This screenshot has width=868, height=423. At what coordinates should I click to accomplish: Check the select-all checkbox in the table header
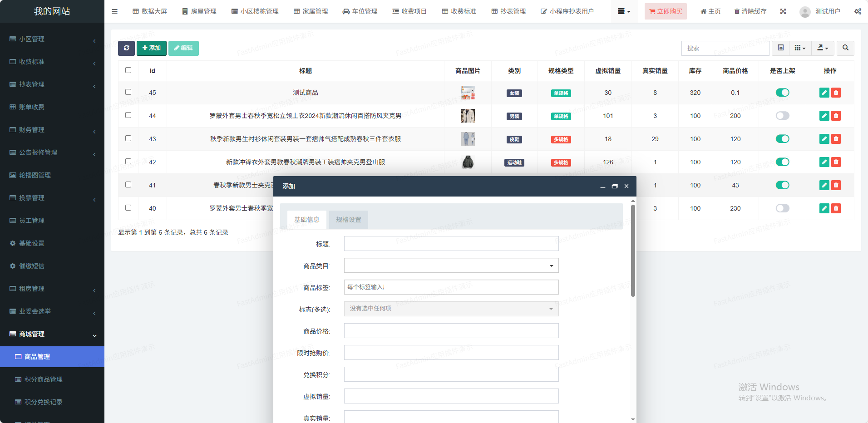[128, 70]
